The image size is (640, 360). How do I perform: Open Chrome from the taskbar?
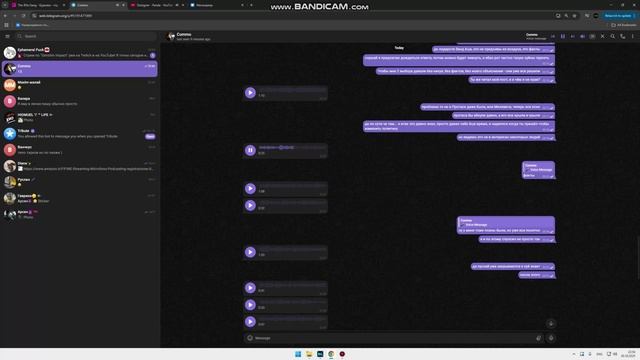pyautogui.click(x=331, y=354)
